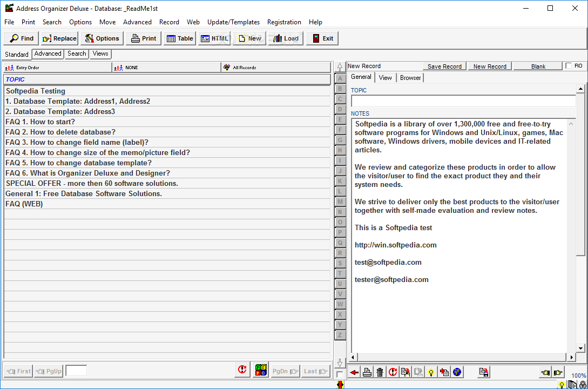
Task: Click the documents icon in status bar
Action: 572,385
